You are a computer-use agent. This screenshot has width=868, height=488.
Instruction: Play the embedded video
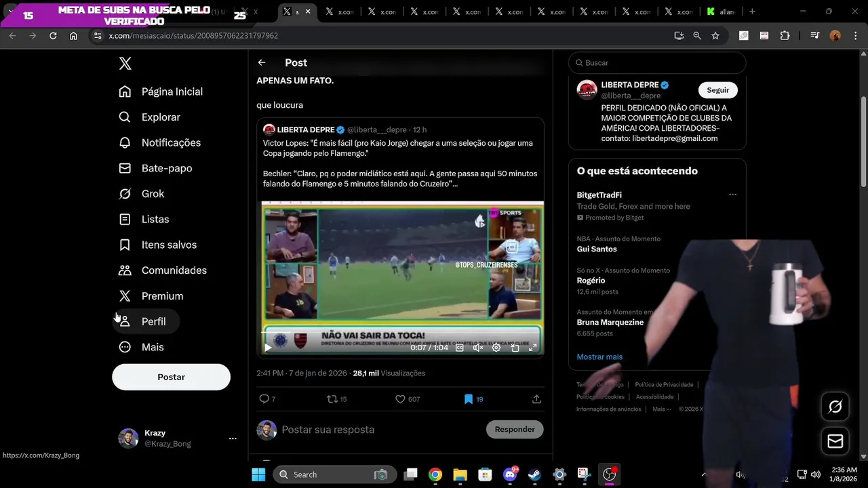point(268,348)
